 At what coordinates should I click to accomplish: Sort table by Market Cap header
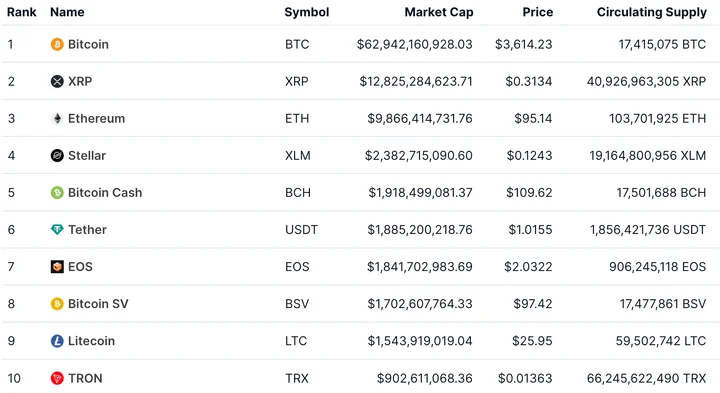click(439, 12)
